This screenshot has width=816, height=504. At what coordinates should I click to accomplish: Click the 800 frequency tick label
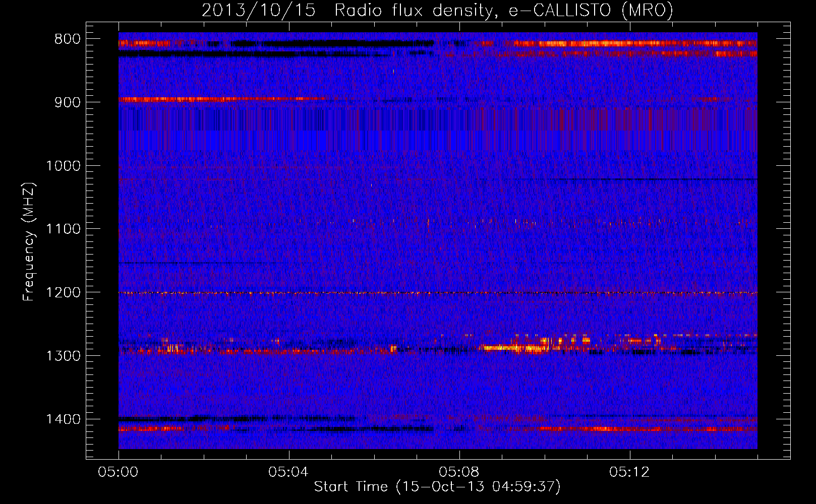[68, 39]
